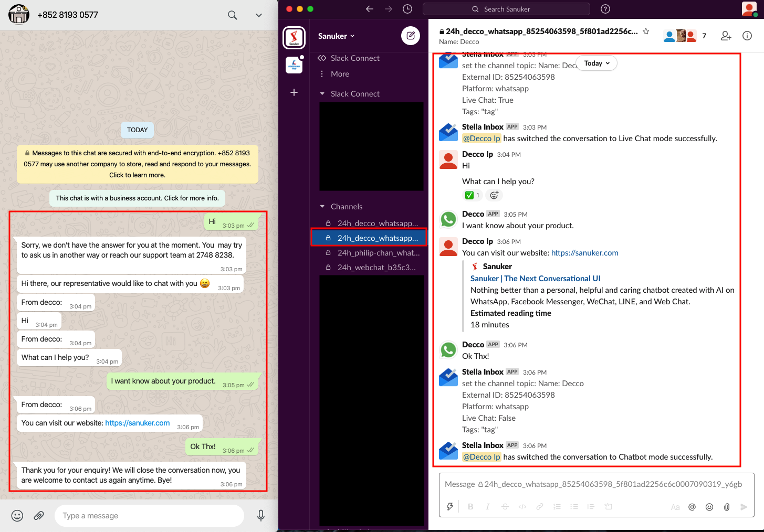Switch to the second workspace icon

(294, 65)
